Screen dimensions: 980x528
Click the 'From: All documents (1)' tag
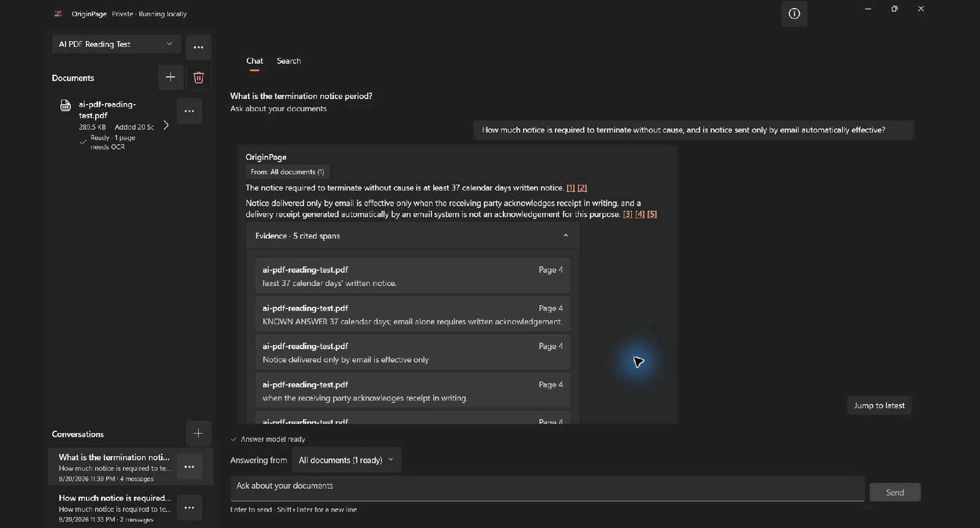pos(287,172)
